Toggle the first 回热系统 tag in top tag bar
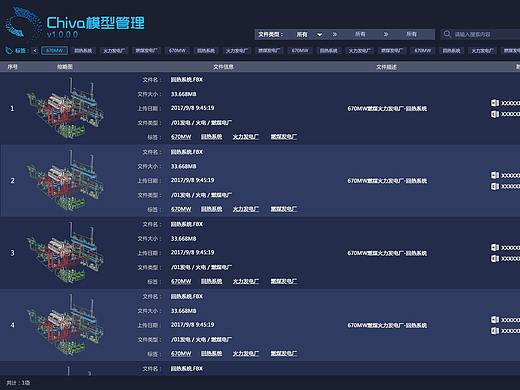The height and width of the screenshot is (390, 520). (83, 51)
